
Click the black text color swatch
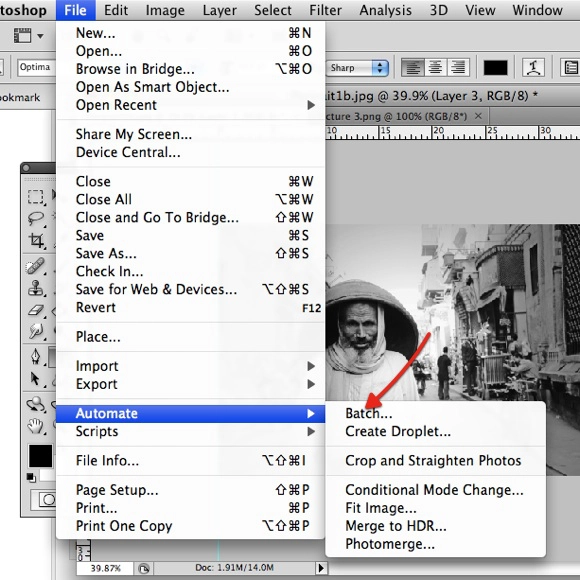point(495,68)
